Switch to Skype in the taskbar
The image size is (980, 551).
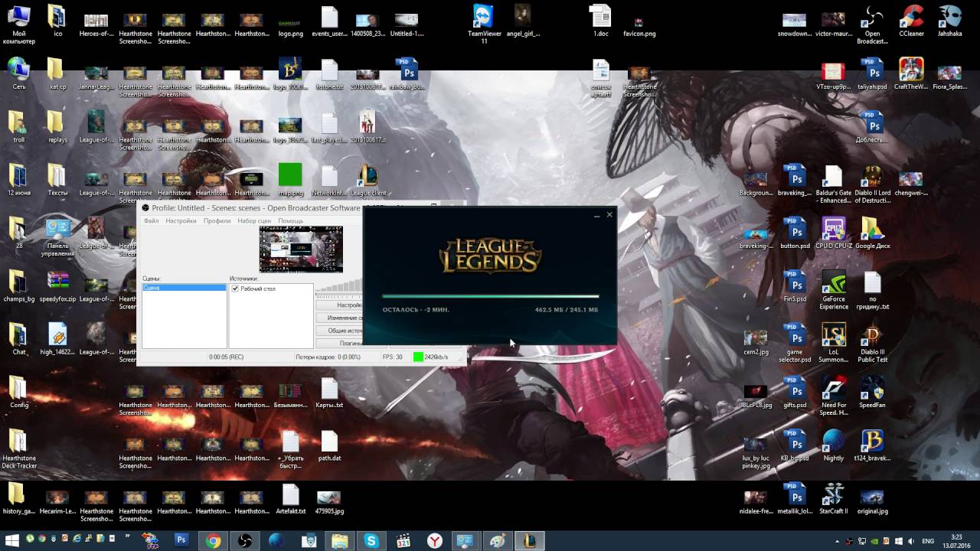coord(371,540)
